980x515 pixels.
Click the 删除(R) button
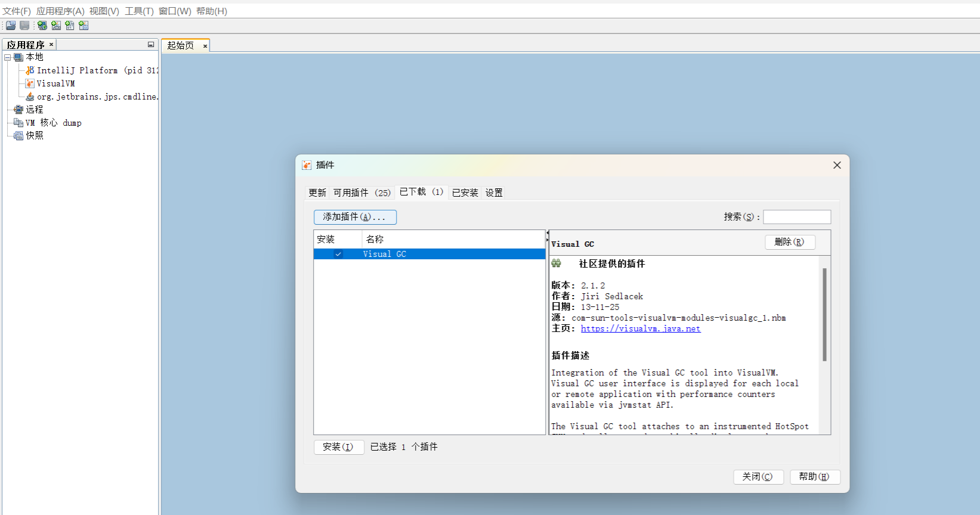790,242
